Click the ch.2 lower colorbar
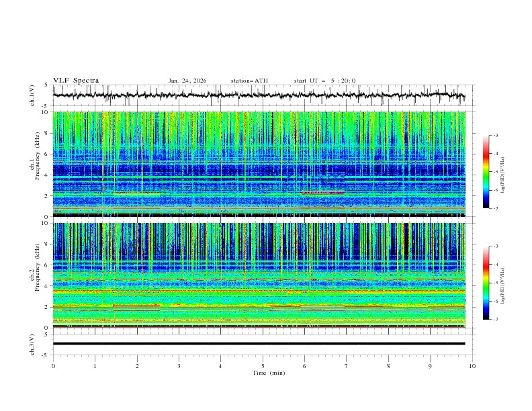Image resolution: width=532 pixels, height=411 pixels. 486,283
